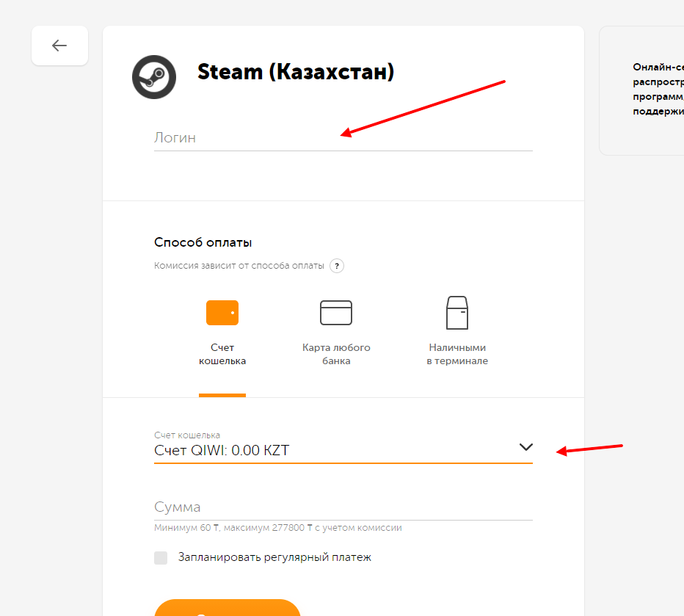Select the orange wallet icon
The height and width of the screenshot is (616, 684).
point(222,313)
